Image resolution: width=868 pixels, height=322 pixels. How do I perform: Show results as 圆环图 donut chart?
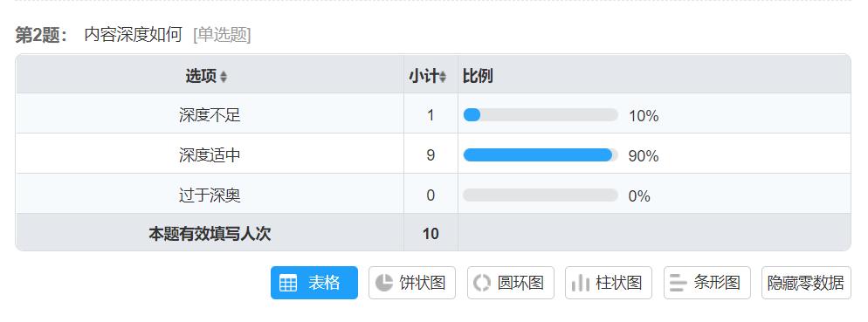(510, 283)
